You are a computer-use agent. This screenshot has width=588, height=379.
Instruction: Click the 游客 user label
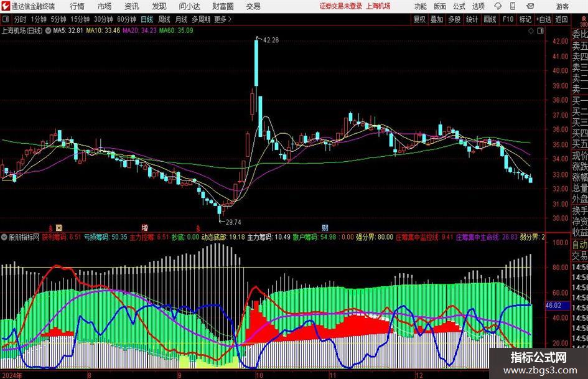tap(562, 6)
